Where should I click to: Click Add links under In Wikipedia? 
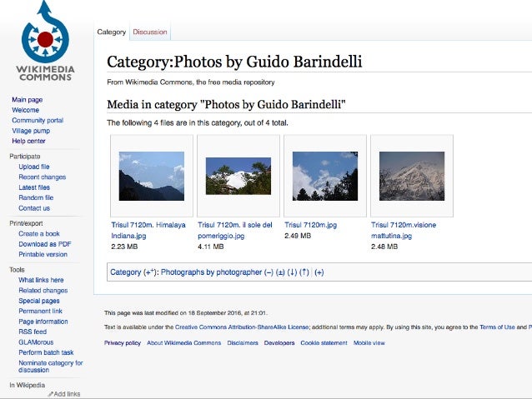click(x=67, y=394)
